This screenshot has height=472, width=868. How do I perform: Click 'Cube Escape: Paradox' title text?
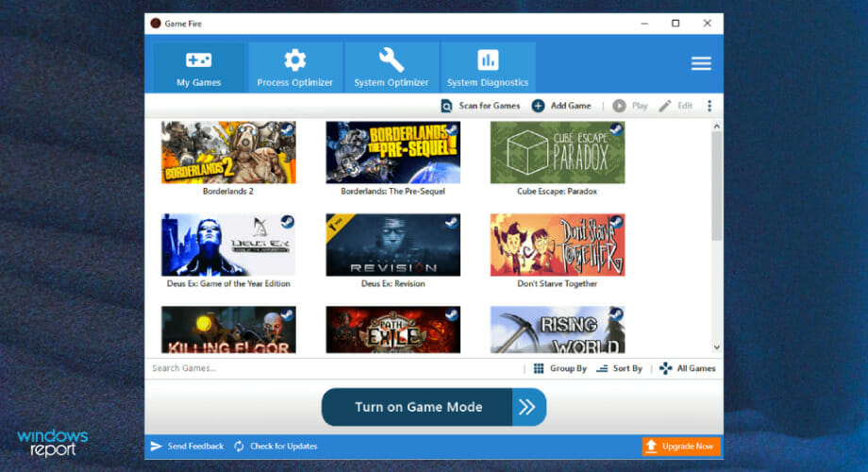[x=557, y=191]
